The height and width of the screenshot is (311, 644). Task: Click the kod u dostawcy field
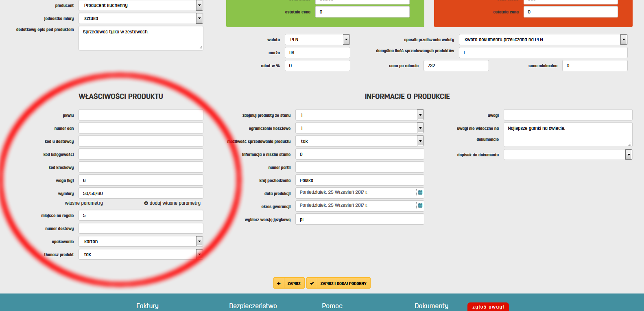click(x=141, y=141)
